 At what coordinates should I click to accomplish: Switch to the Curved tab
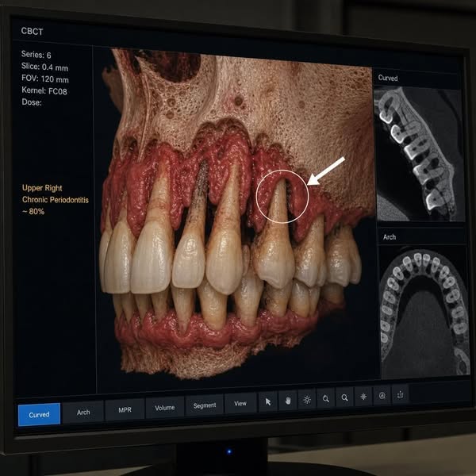click(x=39, y=414)
